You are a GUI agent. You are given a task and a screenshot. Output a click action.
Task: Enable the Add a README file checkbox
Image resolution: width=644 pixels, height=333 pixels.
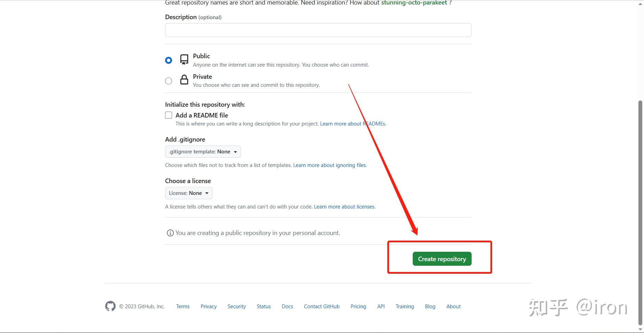169,115
